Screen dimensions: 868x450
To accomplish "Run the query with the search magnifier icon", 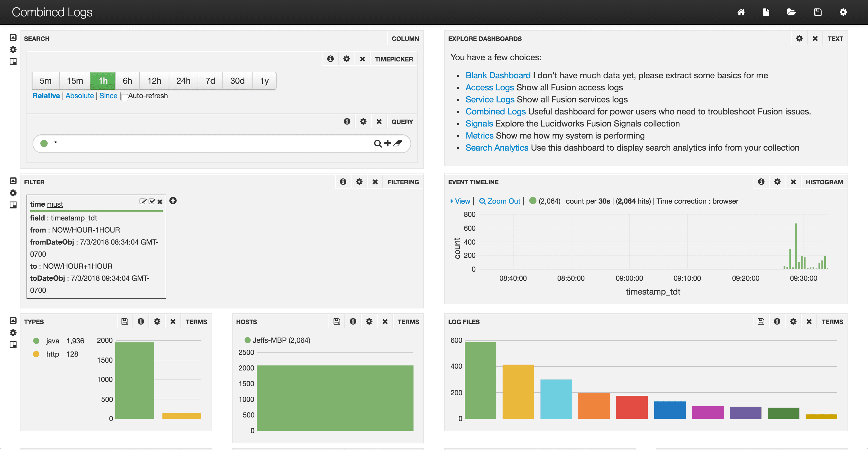I will (378, 143).
